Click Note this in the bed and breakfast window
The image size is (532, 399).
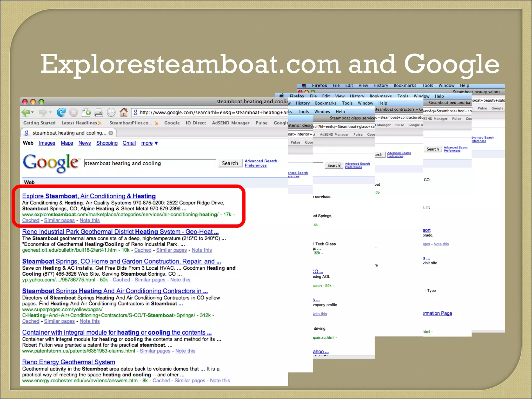click(x=441, y=244)
